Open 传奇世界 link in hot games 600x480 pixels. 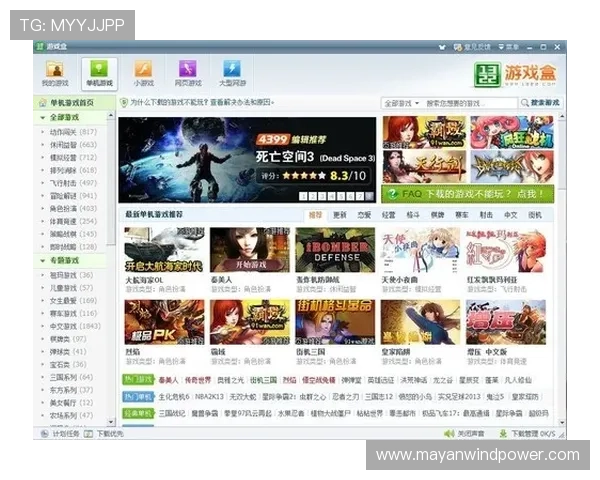click(x=198, y=380)
